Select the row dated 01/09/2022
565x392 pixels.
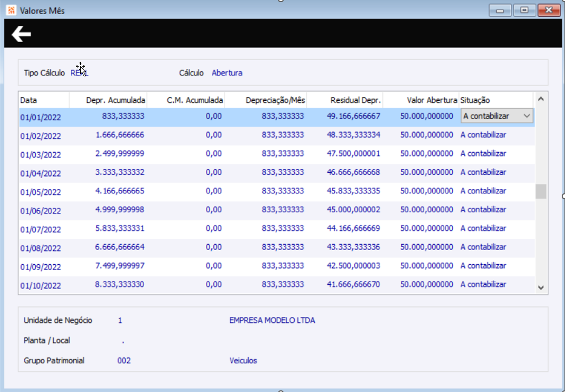(x=277, y=267)
